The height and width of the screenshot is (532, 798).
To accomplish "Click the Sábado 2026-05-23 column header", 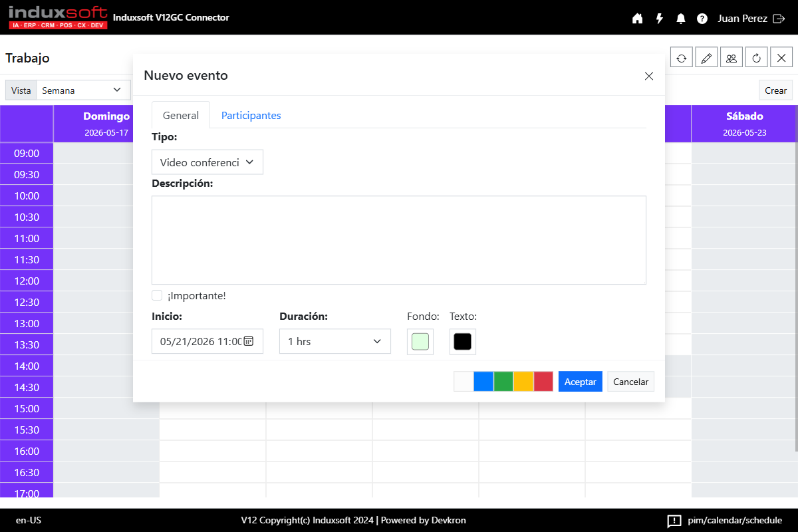I will 744,124.
